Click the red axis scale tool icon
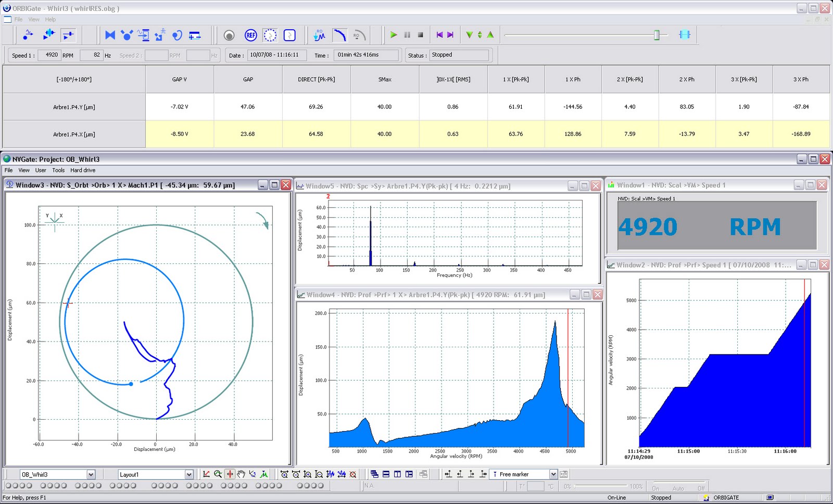The image size is (833, 504). [x=207, y=474]
